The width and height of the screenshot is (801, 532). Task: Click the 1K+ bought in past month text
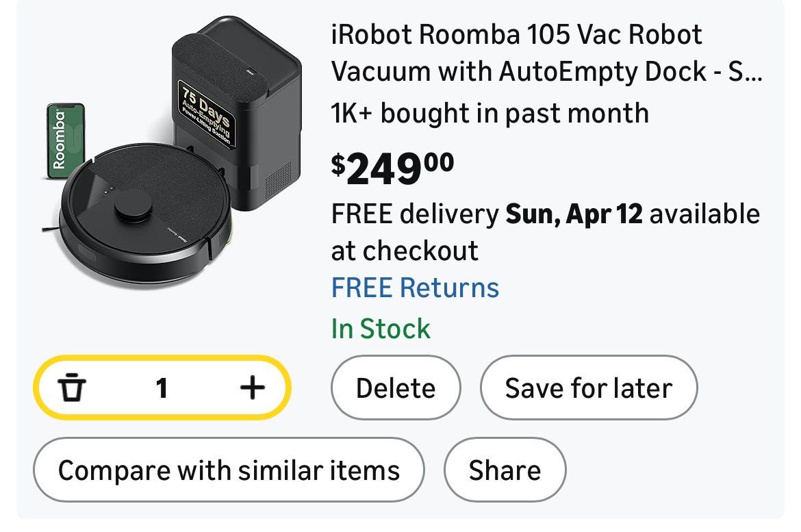(x=489, y=112)
